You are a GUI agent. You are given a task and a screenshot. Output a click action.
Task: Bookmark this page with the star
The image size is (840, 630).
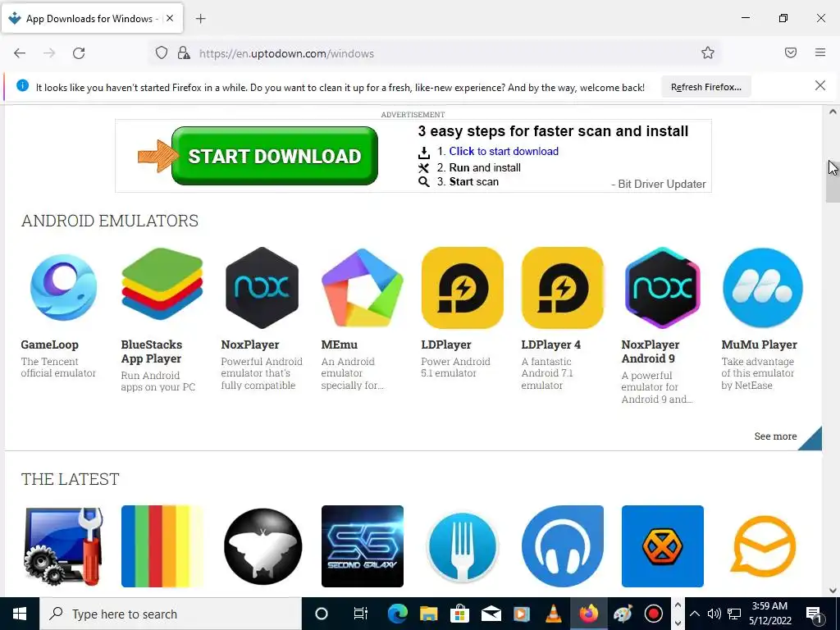pos(708,53)
